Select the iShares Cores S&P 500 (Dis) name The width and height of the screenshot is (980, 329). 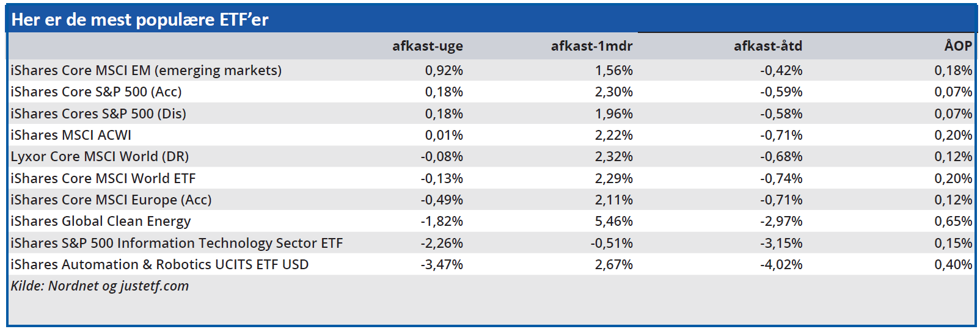click(98, 114)
